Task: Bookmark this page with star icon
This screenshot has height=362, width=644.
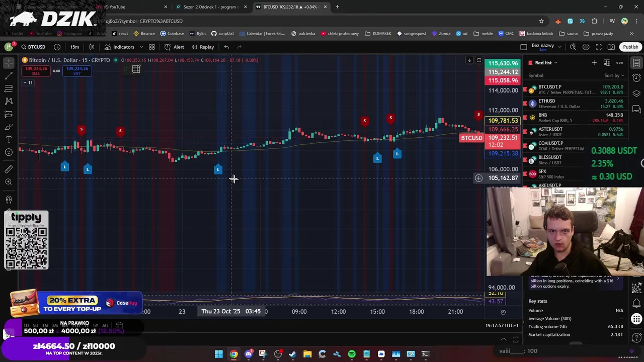Action: coord(541,21)
